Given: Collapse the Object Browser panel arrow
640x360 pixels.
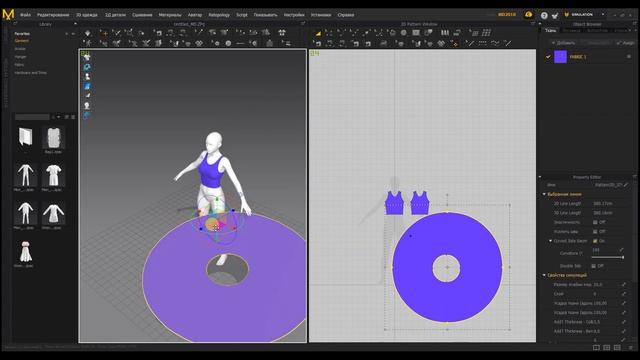Looking at the screenshot, I should 540,24.
